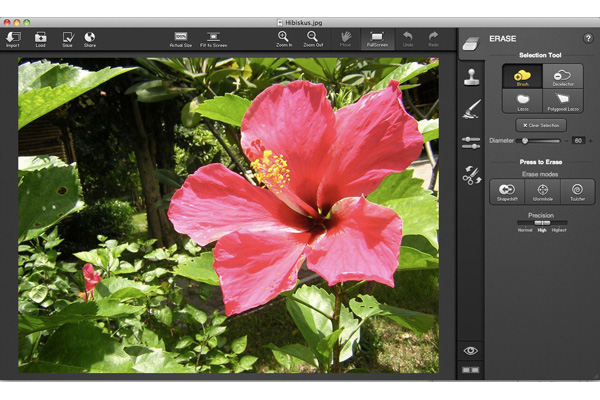Click the Shapeshift erase mode button

507,191
